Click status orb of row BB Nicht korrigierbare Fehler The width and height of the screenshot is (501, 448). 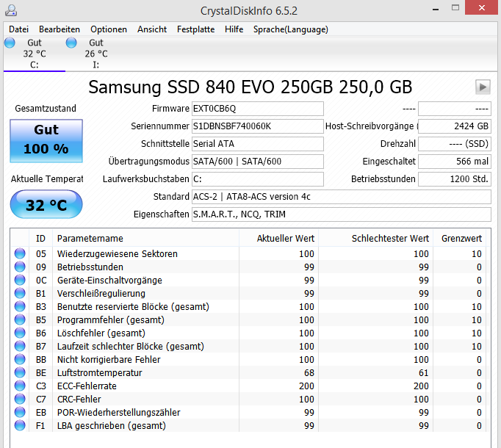20,359
